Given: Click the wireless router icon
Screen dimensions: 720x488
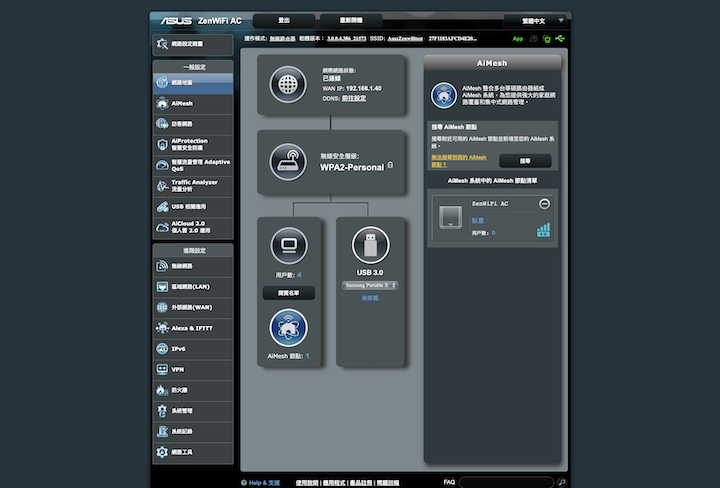Looking at the screenshot, I should coord(288,162).
